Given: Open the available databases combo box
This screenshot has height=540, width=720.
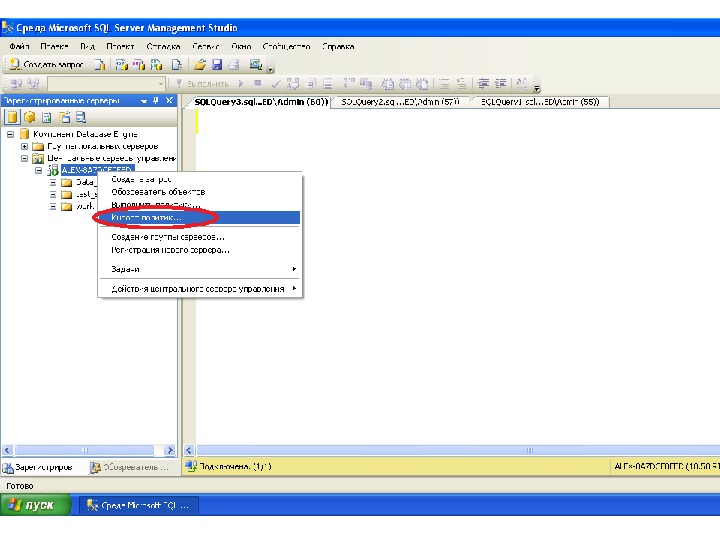Looking at the screenshot, I should click(106, 84).
